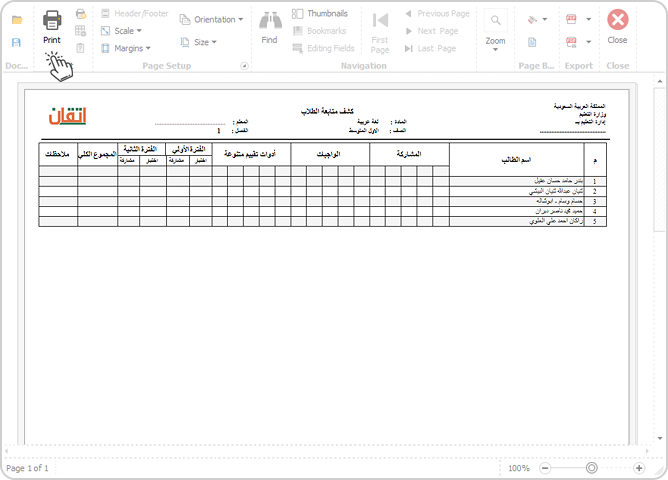Click the Zoom magnifier icon
668x480 pixels.
[495, 20]
